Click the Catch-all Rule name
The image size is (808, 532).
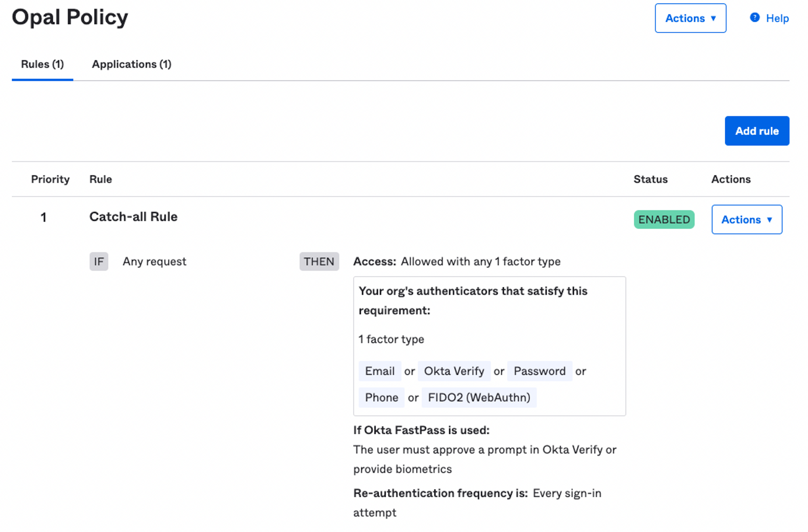coord(133,217)
